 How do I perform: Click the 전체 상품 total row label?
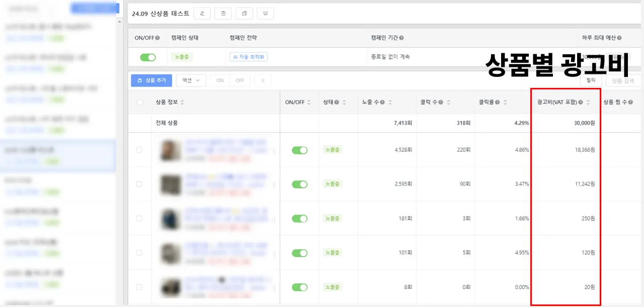[167, 123]
